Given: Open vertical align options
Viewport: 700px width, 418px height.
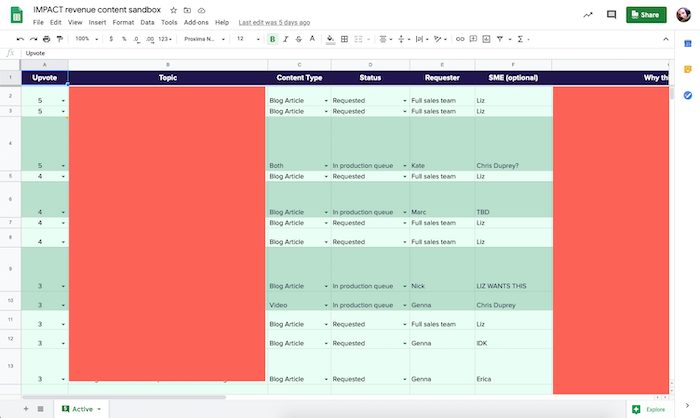Looking at the screenshot, I should pos(404,39).
